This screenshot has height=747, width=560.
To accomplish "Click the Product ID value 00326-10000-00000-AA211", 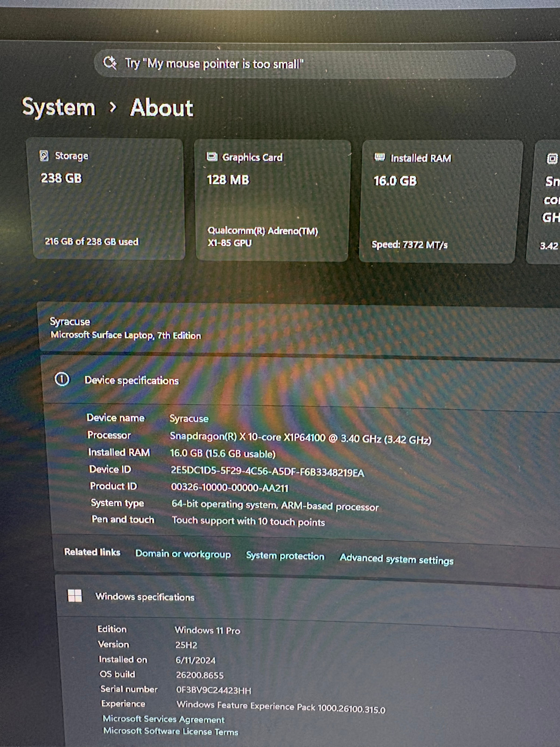I will tap(230, 488).
